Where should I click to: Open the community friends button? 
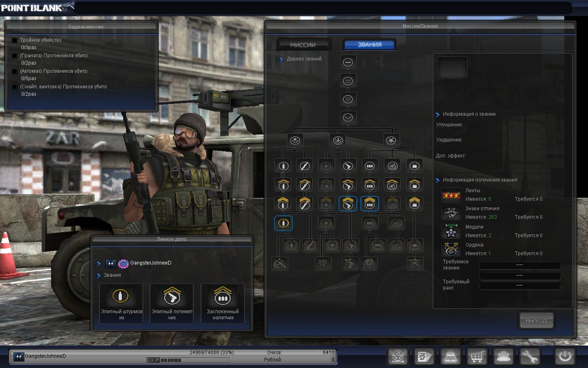click(x=503, y=357)
